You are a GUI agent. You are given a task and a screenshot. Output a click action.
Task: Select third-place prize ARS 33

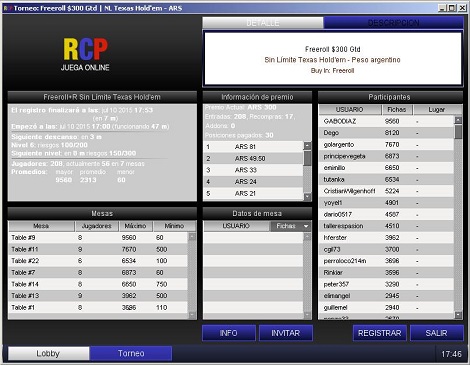pyautogui.click(x=253, y=170)
